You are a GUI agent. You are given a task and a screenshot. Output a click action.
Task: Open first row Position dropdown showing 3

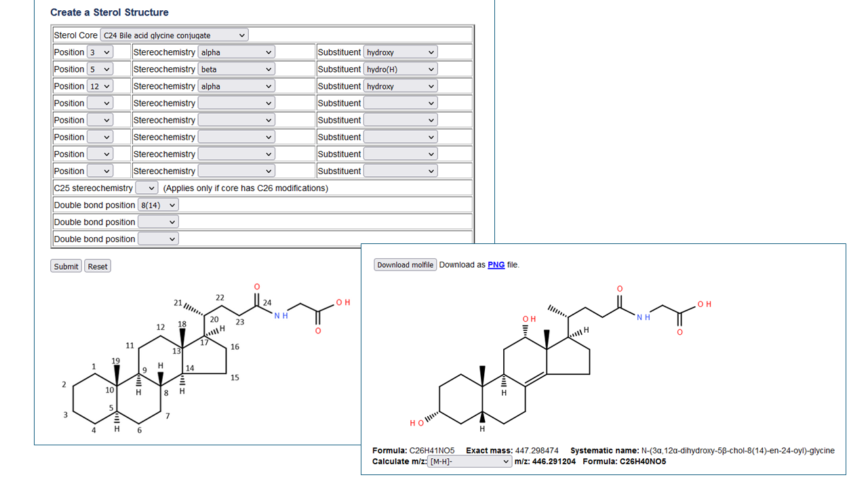100,52
